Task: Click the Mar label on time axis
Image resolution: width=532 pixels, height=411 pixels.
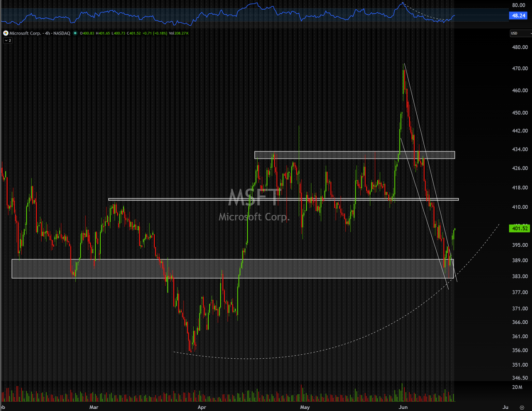Action: (94, 407)
